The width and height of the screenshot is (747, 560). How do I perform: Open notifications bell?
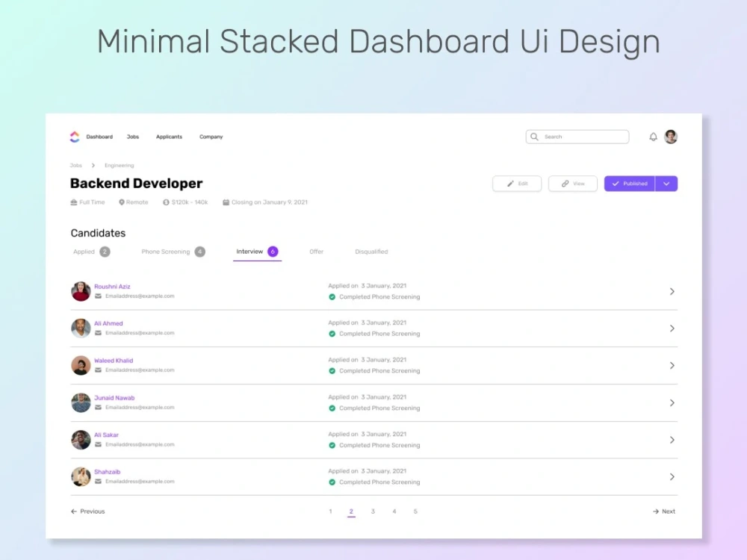[653, 137]
